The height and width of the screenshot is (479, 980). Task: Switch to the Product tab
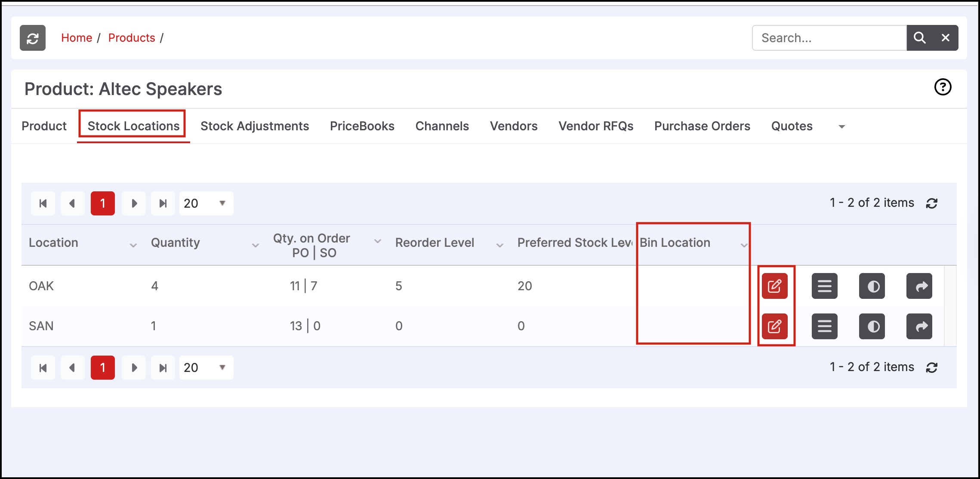(x=44, y=126)
